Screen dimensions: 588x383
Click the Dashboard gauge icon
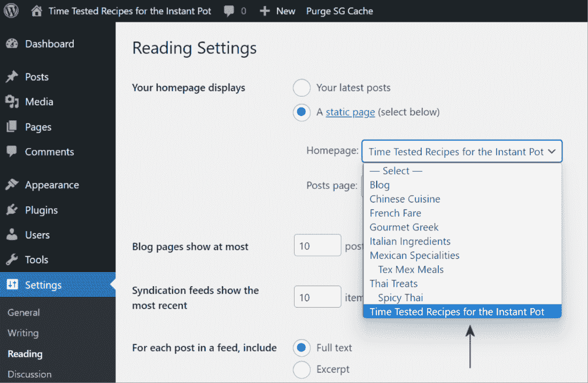coord(12,44)
